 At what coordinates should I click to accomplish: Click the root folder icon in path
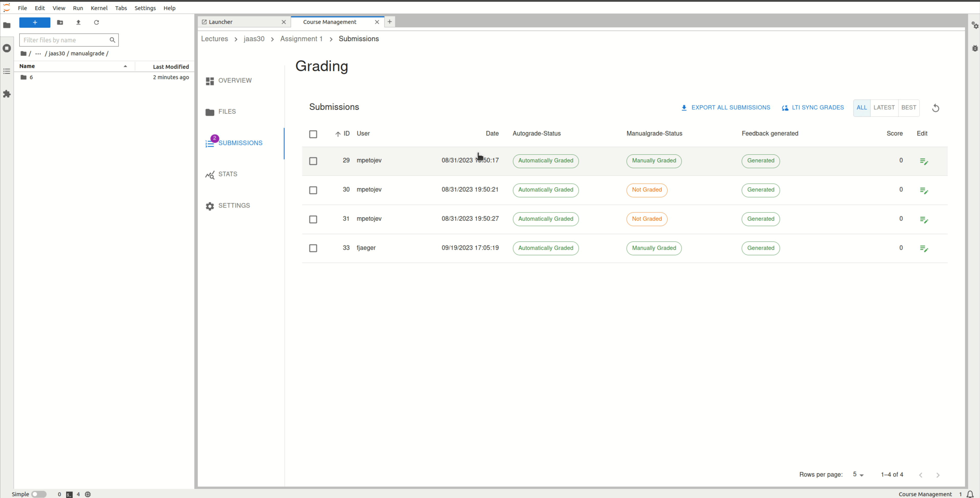pyautogui.click(x=24, y=54)
